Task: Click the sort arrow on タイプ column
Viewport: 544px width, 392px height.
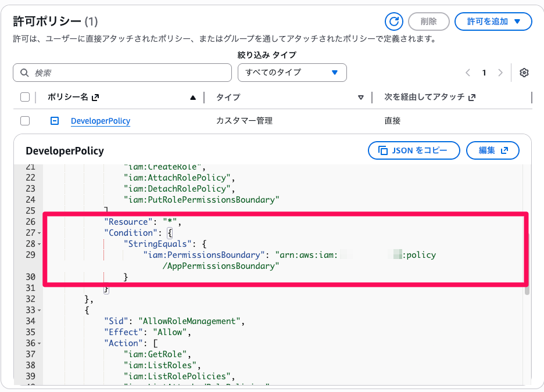Action: point(361,98)
